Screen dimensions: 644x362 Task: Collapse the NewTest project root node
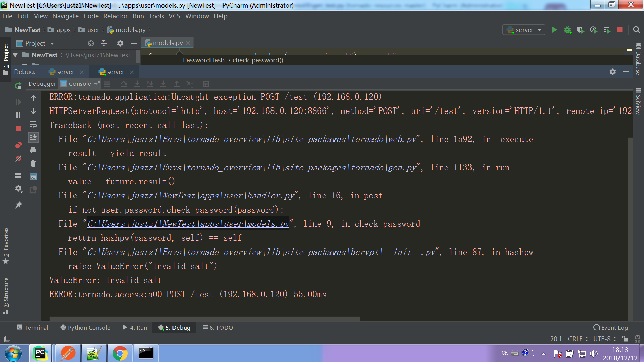pos(15,55)
